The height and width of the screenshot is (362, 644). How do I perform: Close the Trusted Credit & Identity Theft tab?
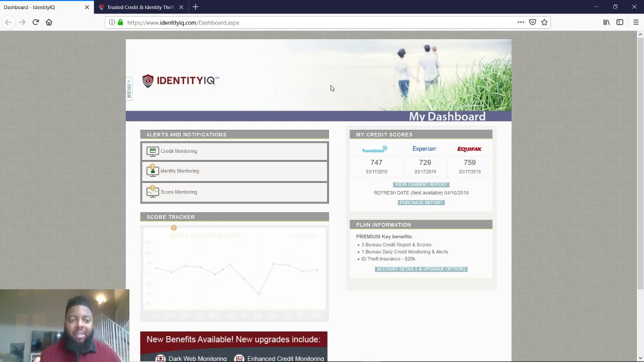[x=181, y=7]
